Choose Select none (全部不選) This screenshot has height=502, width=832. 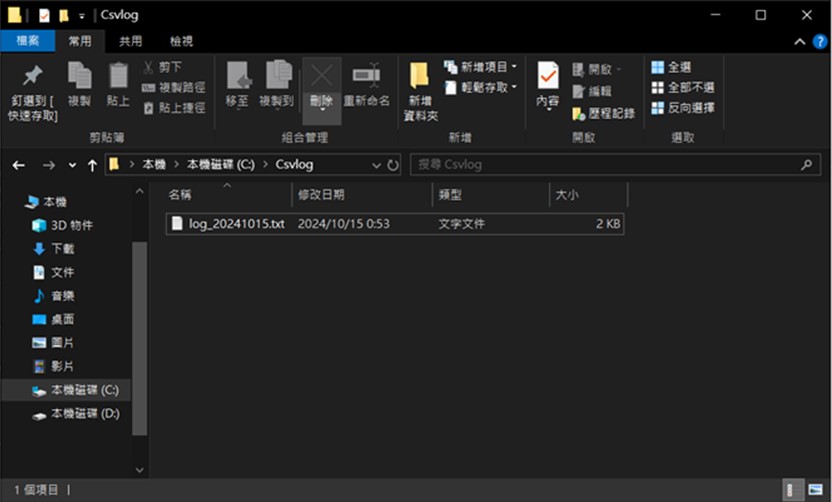[682, 87]
